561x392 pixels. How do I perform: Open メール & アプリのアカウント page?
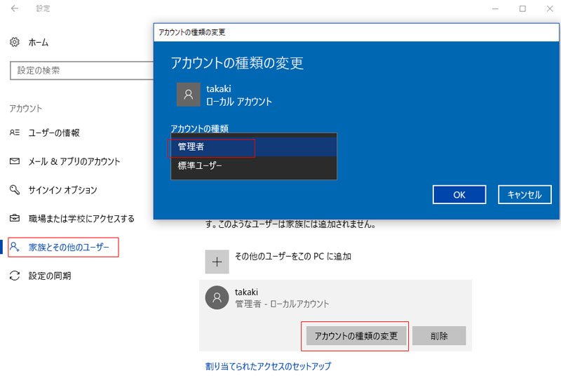click(x=74, y=161)
